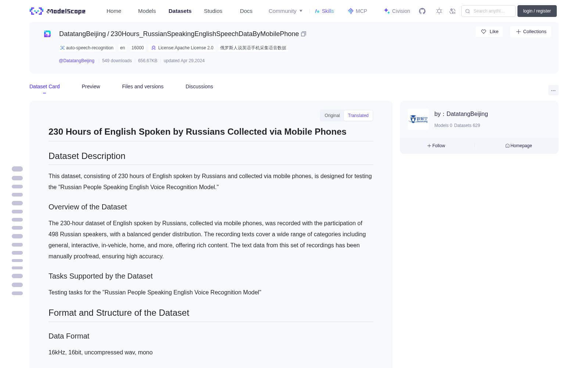
Task: Click the DatatangBeijing namespace in title
Action: pos(82,34)
